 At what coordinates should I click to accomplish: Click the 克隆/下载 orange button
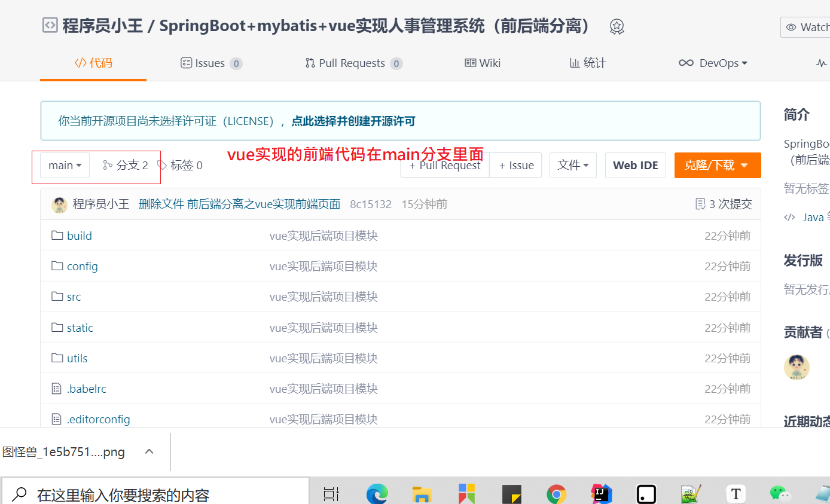pos(717,166)
